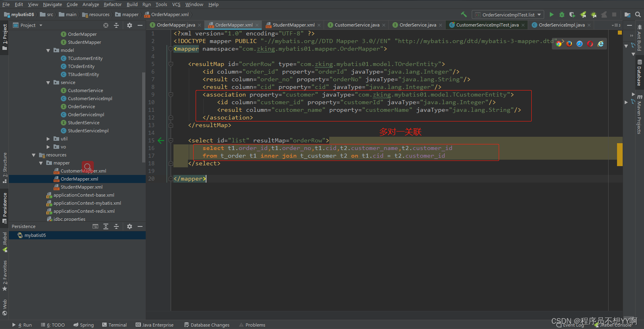Open the Navigate menu

coord(52,4)
